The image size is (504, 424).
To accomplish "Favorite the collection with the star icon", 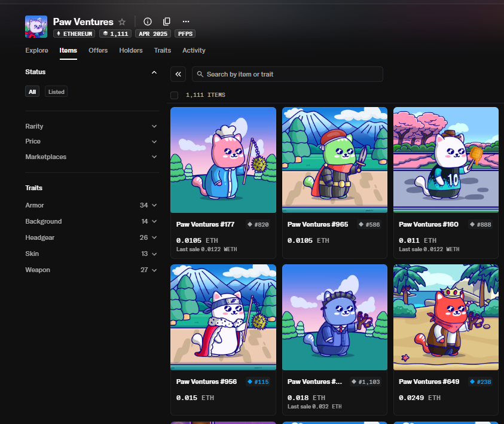I will click(122, 22).
